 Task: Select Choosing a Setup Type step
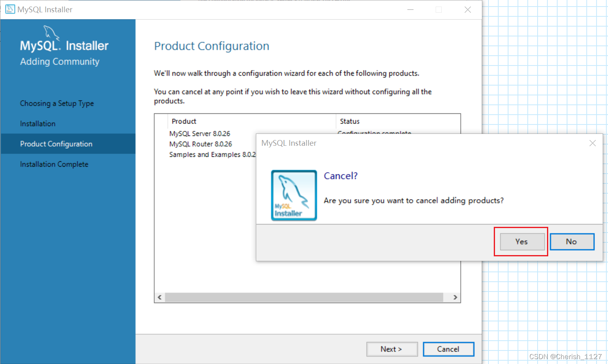pos(57,104)
